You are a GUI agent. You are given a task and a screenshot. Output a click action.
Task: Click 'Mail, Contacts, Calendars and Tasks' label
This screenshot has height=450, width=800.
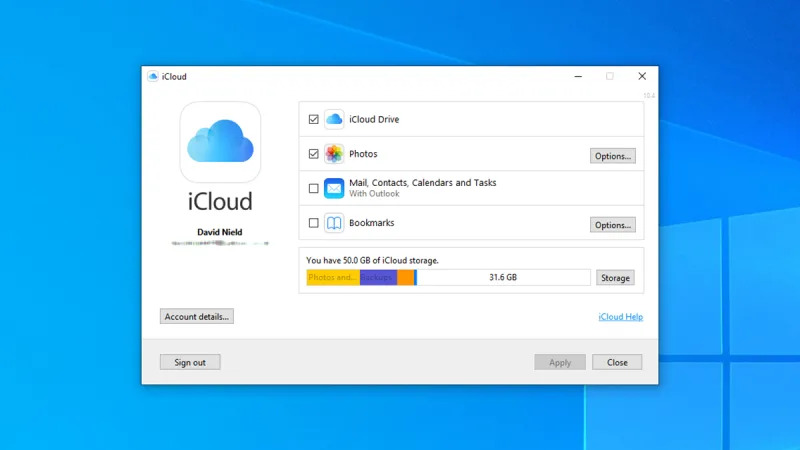click(x=422, y=183)
